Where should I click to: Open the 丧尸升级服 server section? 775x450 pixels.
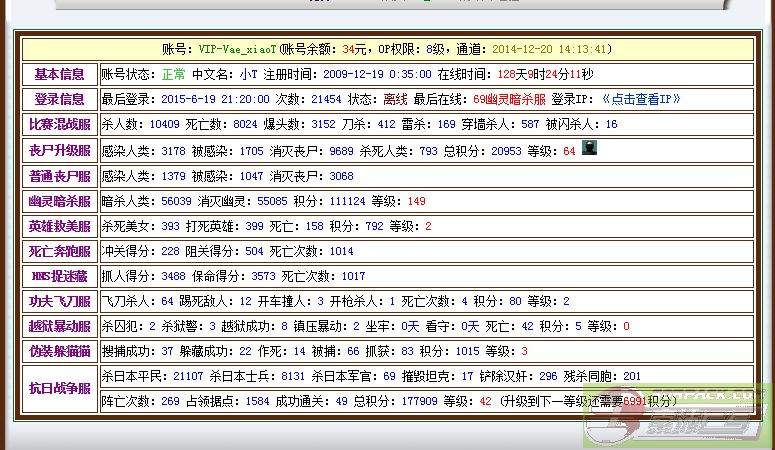[x=60, y=150]
